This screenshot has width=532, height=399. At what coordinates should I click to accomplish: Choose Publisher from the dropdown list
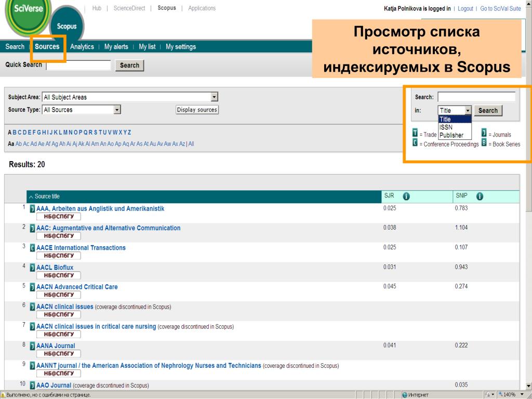tap(455, 135)
